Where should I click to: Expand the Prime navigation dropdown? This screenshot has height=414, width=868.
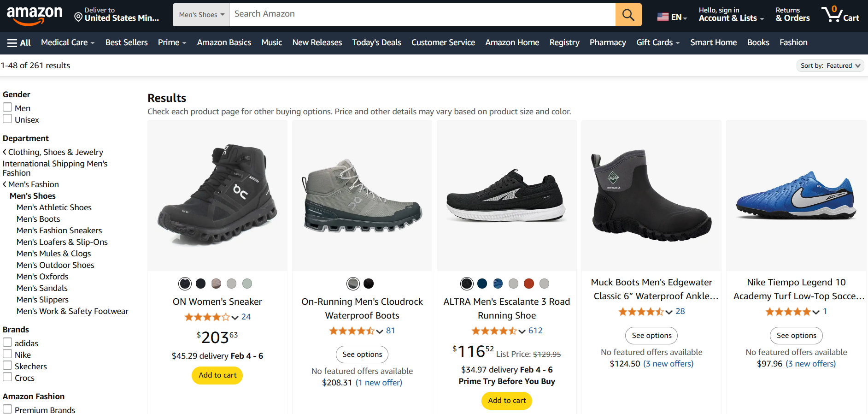(171, 42)
